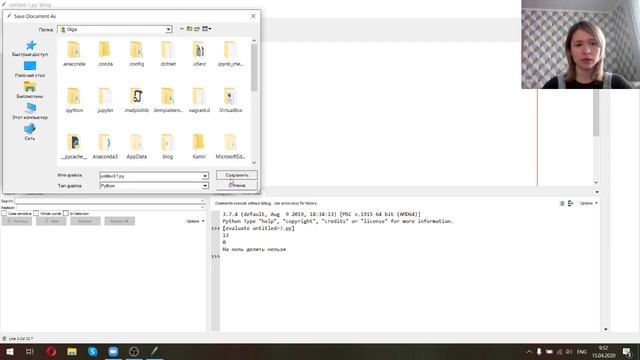Expand the file name dropdown arrow

pos(205,176)
